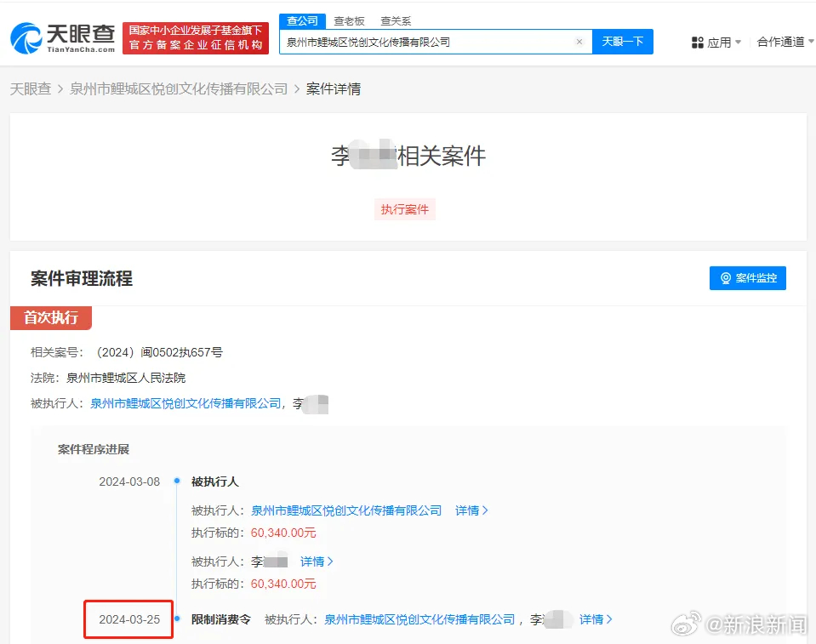Open 详情 for company on 2024-03-08
The image size is (816, 644).
(471, 510)
